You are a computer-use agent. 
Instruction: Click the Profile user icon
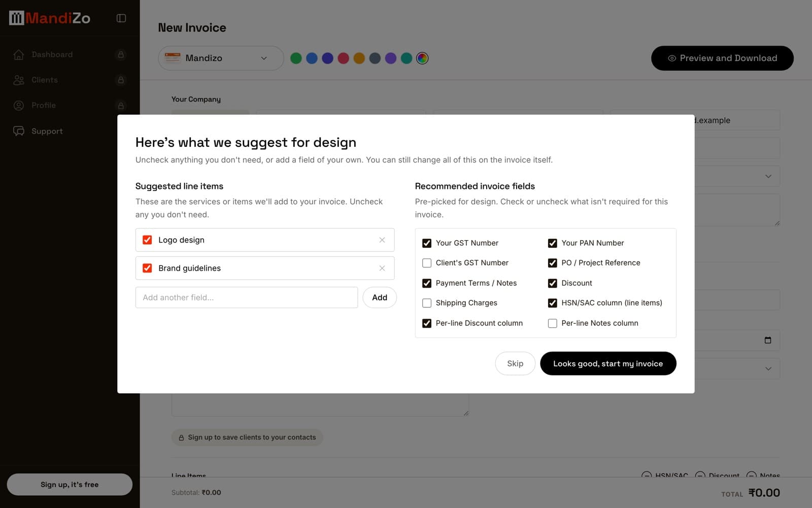pos(19,105)
